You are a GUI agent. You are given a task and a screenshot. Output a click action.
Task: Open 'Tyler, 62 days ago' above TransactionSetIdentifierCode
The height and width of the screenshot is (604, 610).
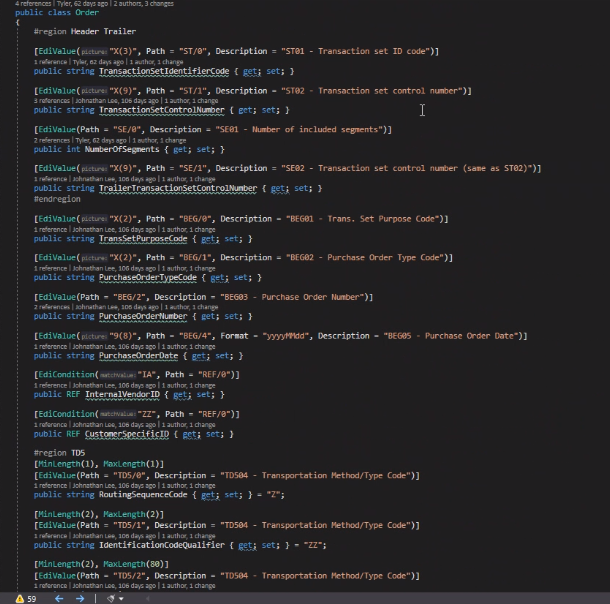(98, 62)
